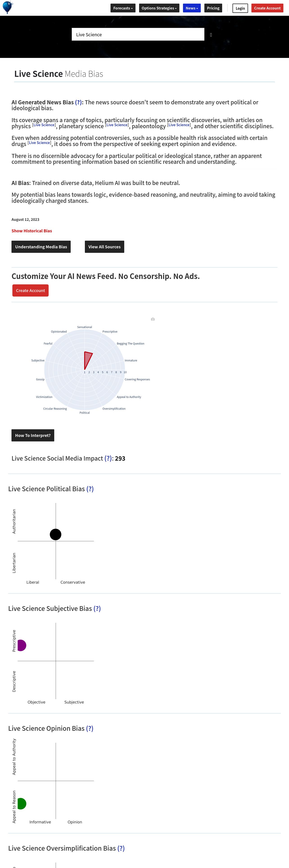Click the green marker on Opinion Bias chart

(x=22, y=804)
